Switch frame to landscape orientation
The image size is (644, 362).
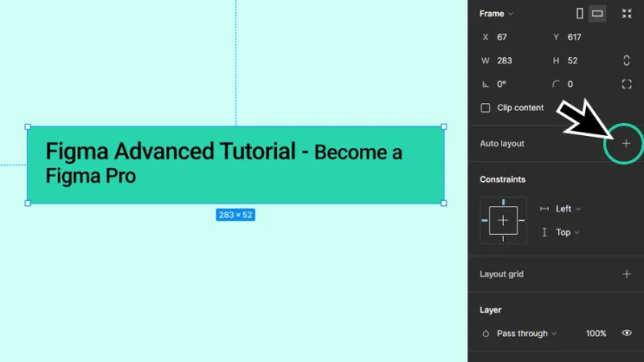(x=597, y=14)
